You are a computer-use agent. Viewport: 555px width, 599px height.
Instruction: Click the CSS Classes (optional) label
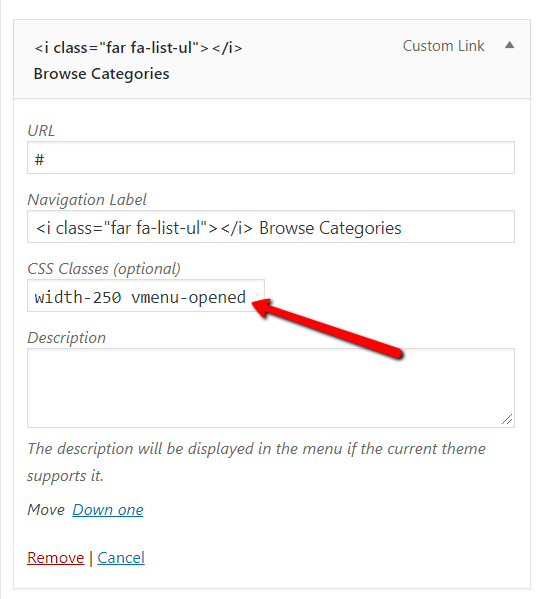(104, 269)
